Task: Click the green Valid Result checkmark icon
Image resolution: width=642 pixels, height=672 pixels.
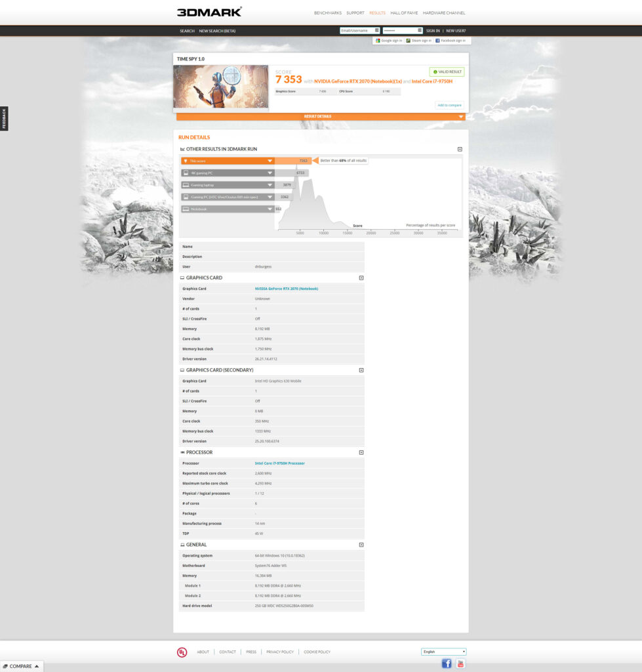Action: [435, 72]
